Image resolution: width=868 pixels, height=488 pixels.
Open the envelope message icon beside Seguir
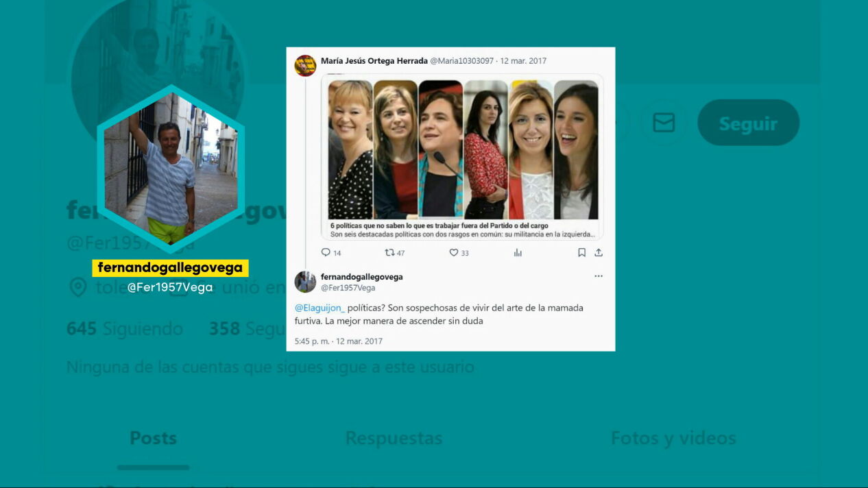pos(663,123)
